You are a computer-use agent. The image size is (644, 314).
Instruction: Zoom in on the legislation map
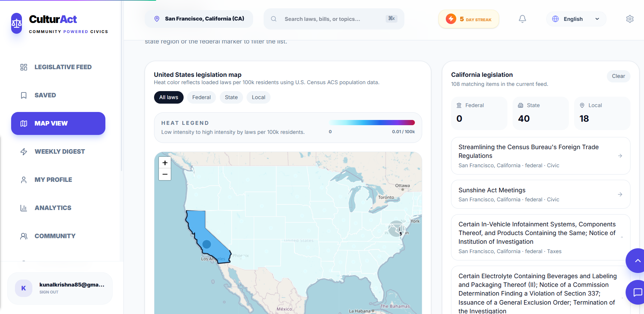pos(165,163)
